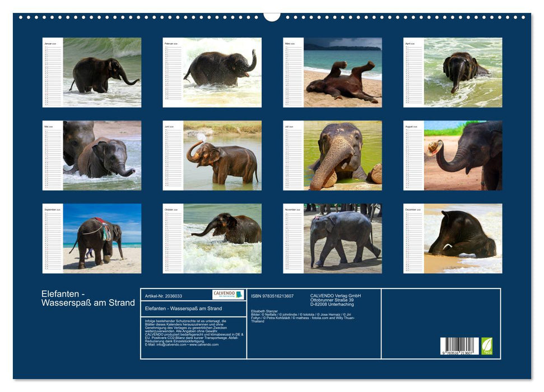Click the CALVENDO publisher logo
The image size is (544, 392).
(226, 292)
